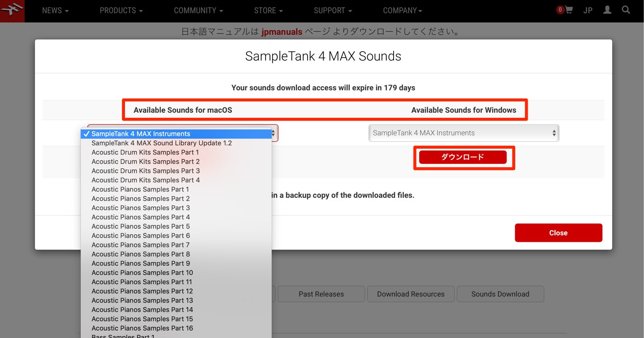Viewport: 644px width, 338px height.
Task: Open the COMPANY menu
Action: point(402,10)
